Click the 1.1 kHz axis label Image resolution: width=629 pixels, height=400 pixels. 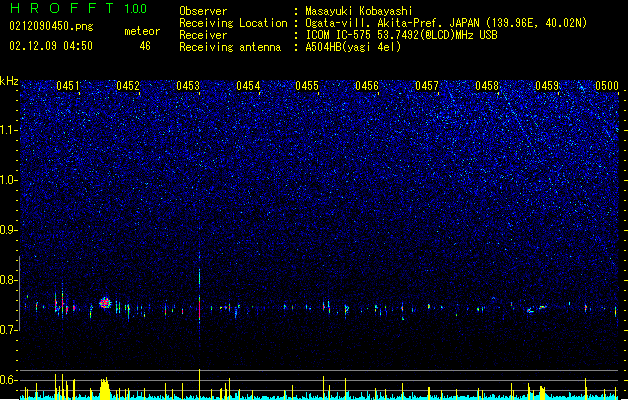point(9,130)
